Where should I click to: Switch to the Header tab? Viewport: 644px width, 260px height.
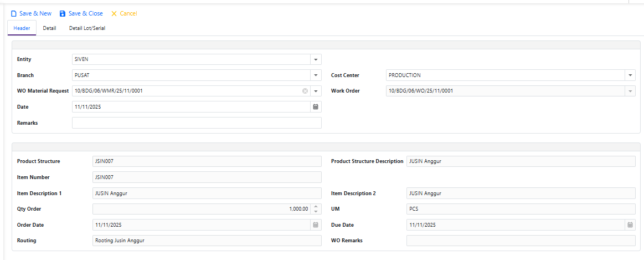coord(22,28)
